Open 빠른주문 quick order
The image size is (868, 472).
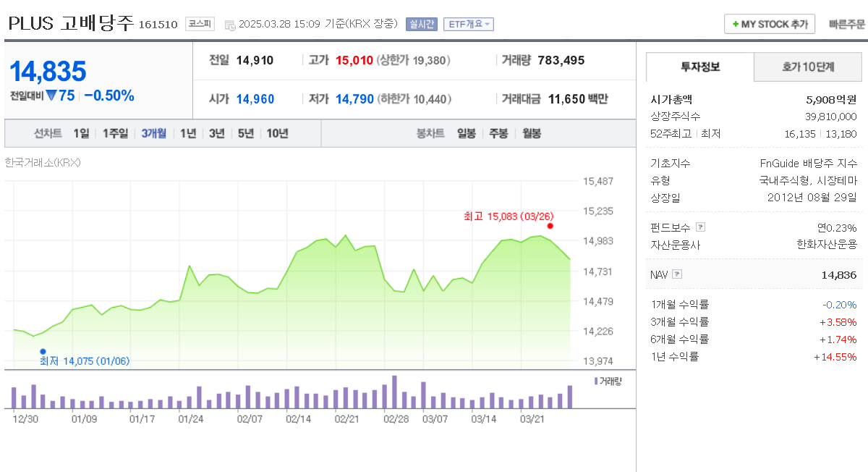[846, 23]
